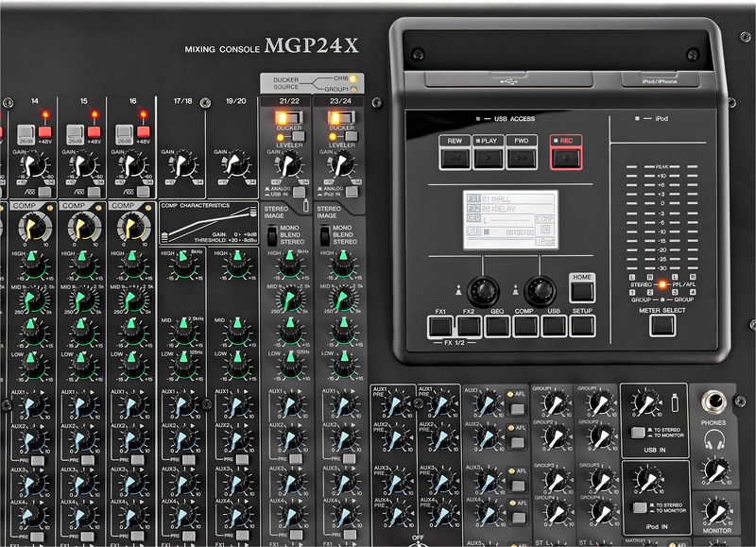The image size is (756, 547).
Task: Click the MONITOR level knob
Action: click(716, 512)
